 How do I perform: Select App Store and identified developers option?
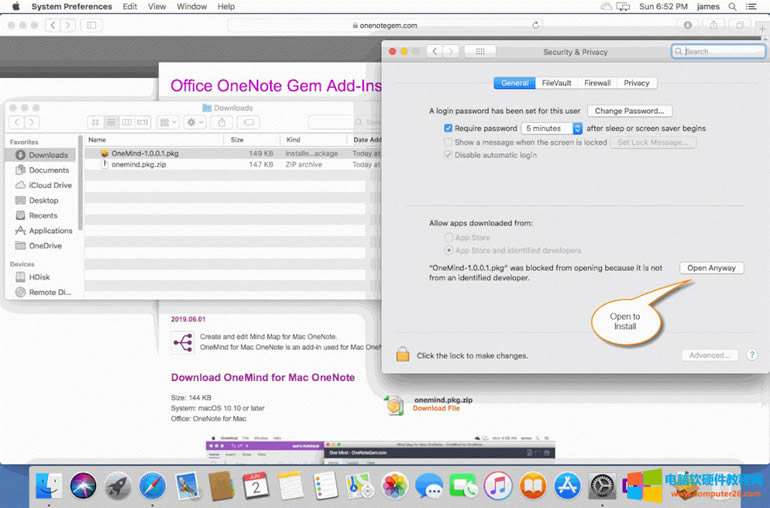click(x=447, y=250)
